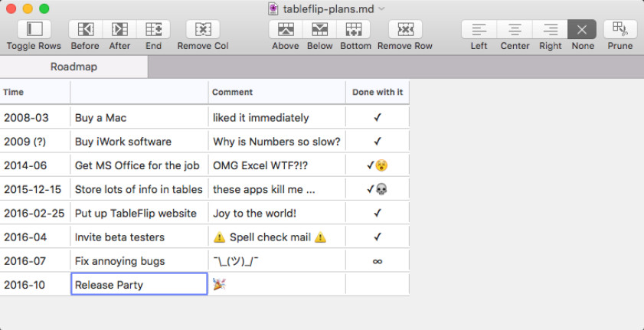Click the Prune table icon
Screen dimensions: 644x330
(x=620, y=29)
